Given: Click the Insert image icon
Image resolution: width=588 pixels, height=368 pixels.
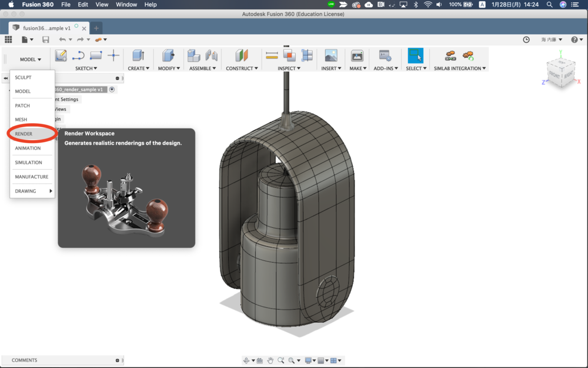Looking at the screenshot, I should 331,56.
